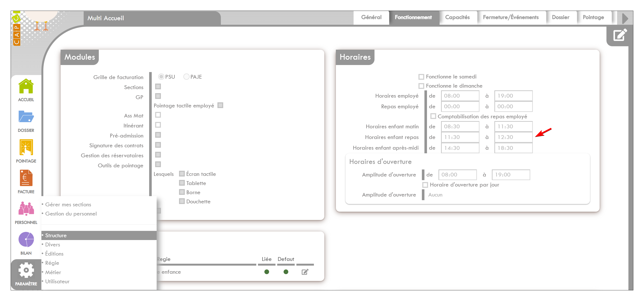Check Fonctionne le samedi
The image size is (644, 301).
[421, 77]
